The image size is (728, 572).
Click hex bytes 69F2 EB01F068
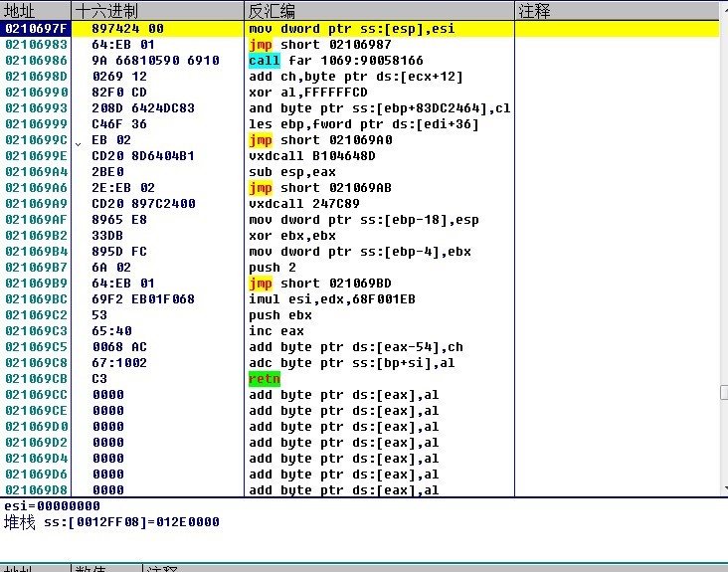coord(143,299)
